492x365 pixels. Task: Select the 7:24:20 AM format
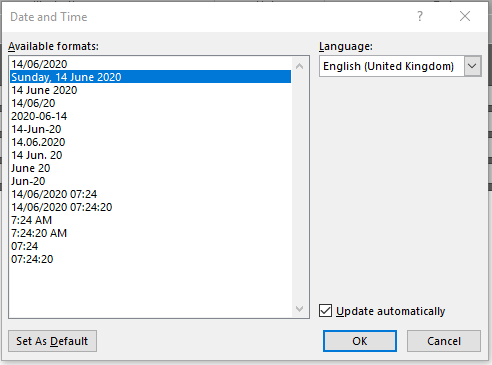click(x=151, y=233)
